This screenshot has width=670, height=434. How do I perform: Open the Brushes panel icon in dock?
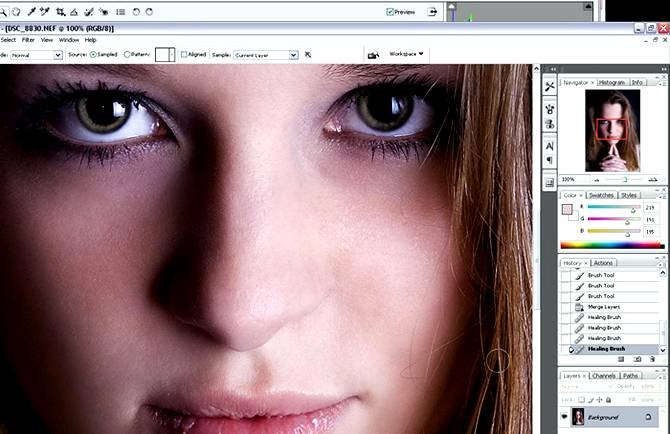[x=549, y=106]
